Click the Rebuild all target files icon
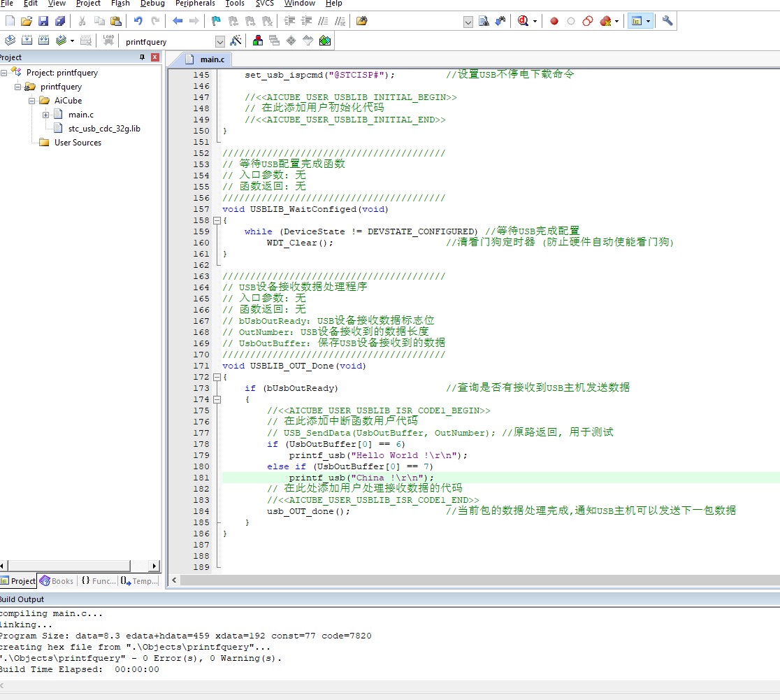This screenshot has height=700, width=780. [43, 41]
